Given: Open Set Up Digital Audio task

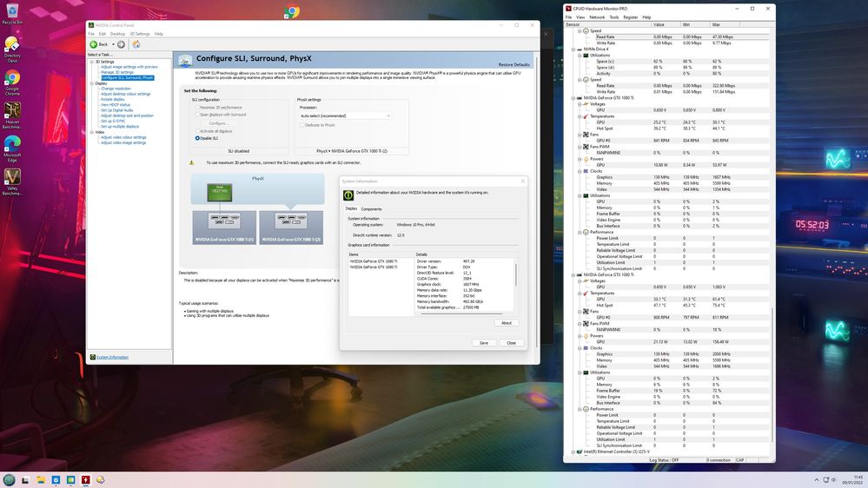Looking at the screenshot, I should [x=116, y=110].
